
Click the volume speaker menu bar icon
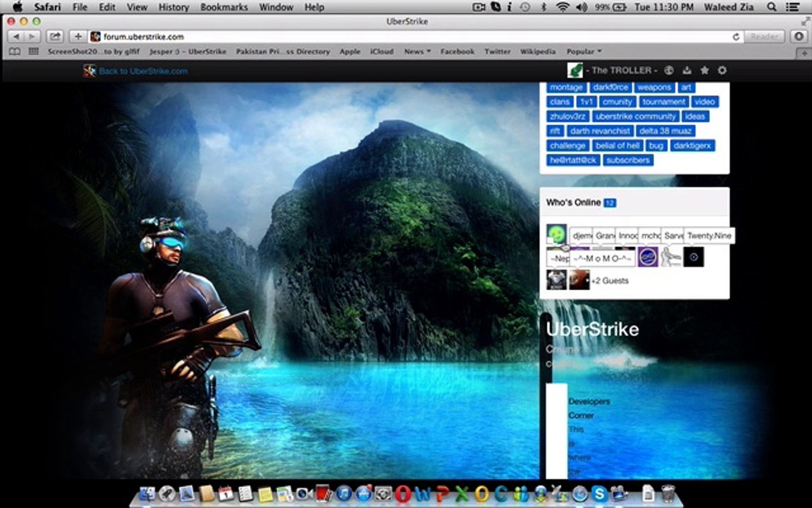(582, 7)
